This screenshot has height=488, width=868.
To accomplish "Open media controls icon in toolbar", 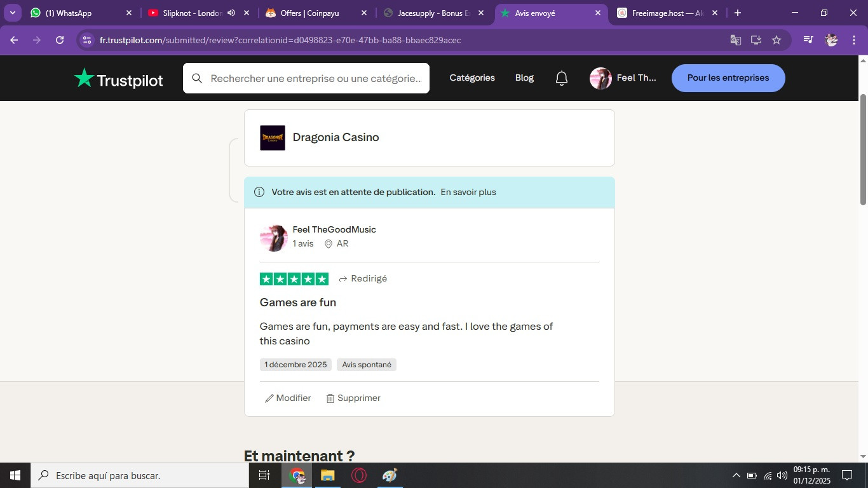I will [x=808, y=40].
